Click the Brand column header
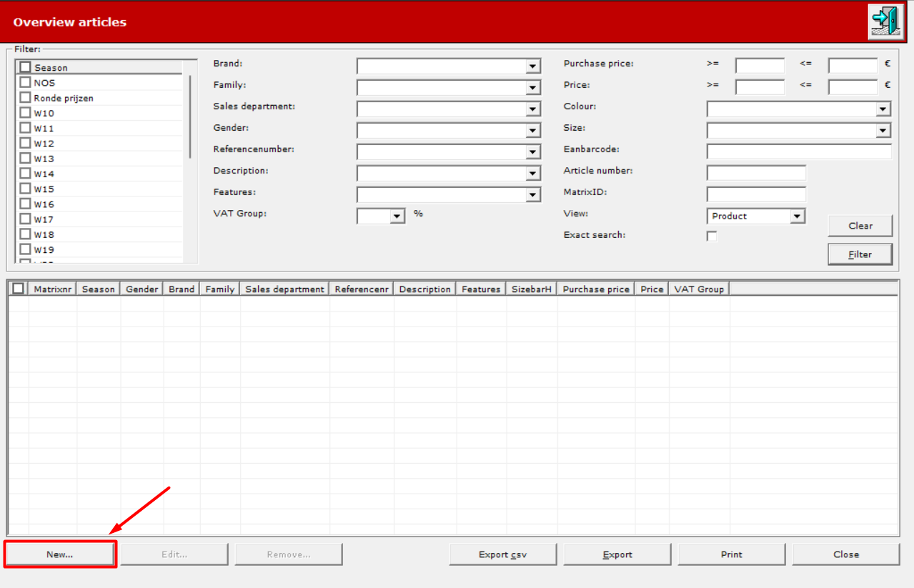Viewport: 914px width, 588px height. point(182,289)
